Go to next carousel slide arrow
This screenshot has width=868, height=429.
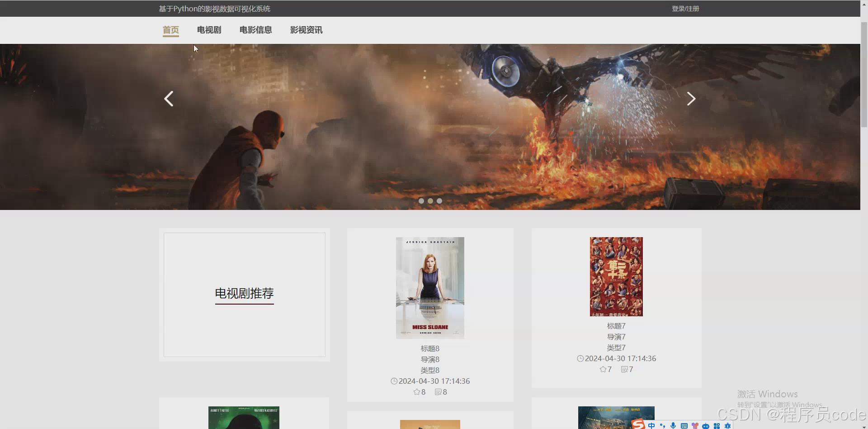tap(691, 99)
